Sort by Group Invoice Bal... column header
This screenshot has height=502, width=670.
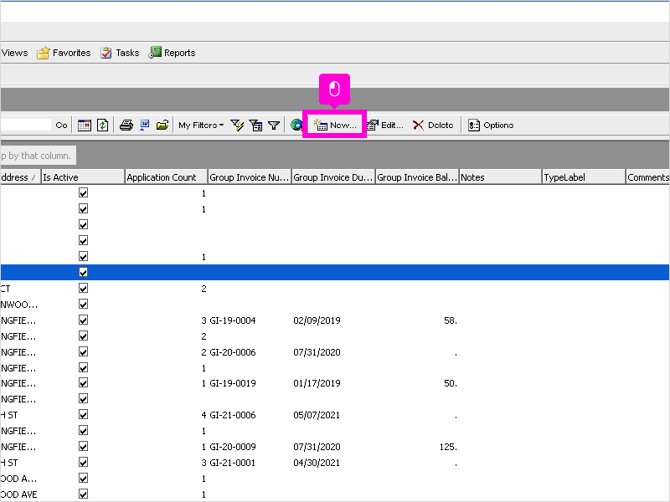point(417,177)
